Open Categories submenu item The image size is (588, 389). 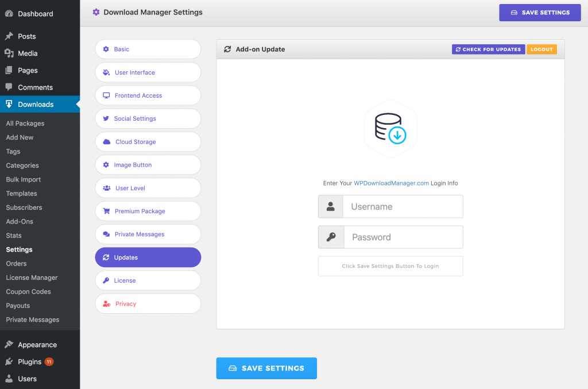click(x=22, y=165)
